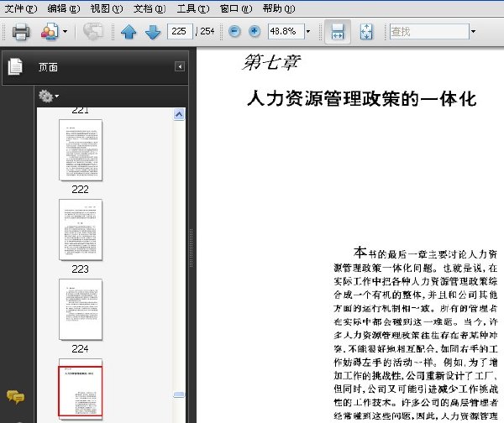The width and height of the screenshot is (504, 423).
Task: Open the find options dropdown arrow
Action: point(473,32)
